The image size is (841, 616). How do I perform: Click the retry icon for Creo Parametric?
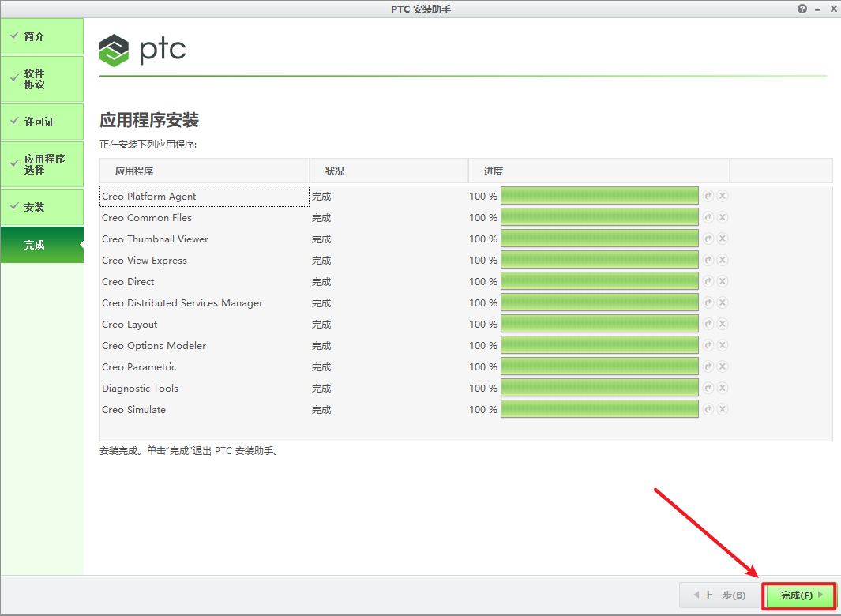tap(708, 366)
